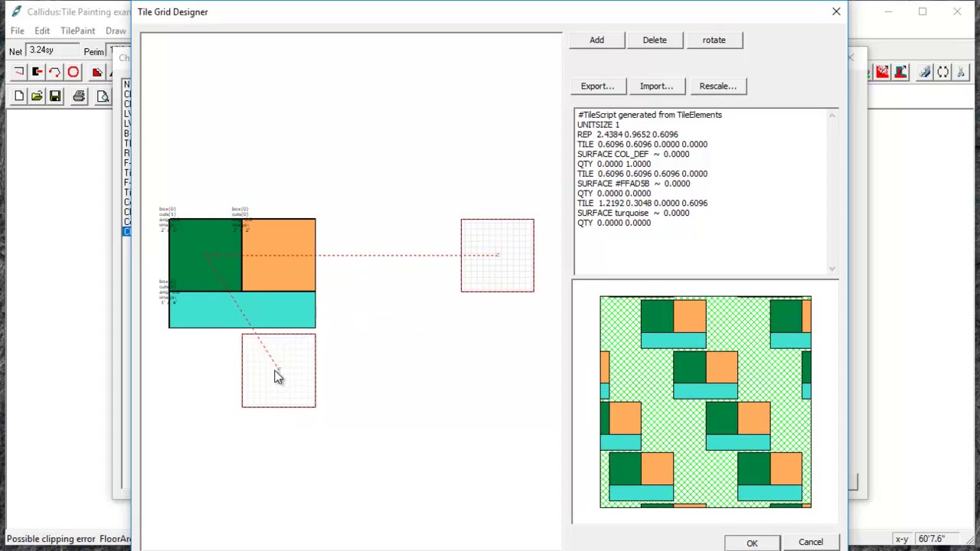Click the circular rotate arrows icon
The image size is (980, 551).
943,72
